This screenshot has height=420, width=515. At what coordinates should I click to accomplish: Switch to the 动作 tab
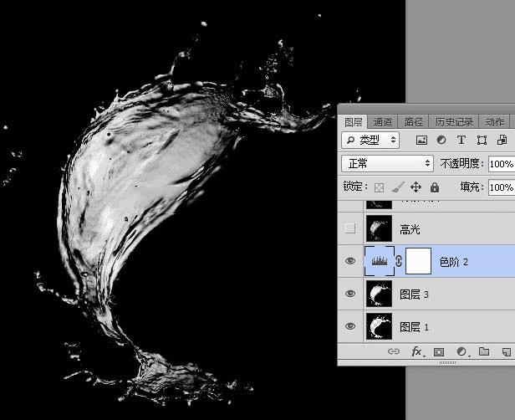pos(495,122)
